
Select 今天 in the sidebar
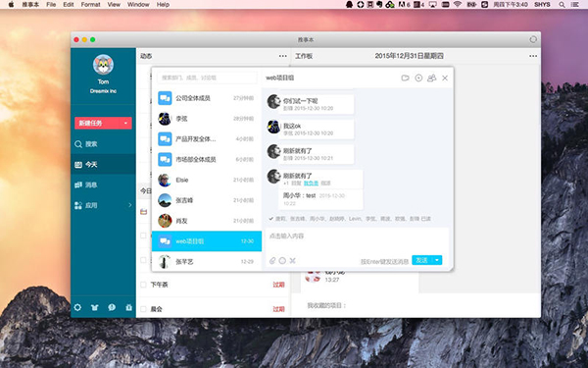(x=103, y=165)
